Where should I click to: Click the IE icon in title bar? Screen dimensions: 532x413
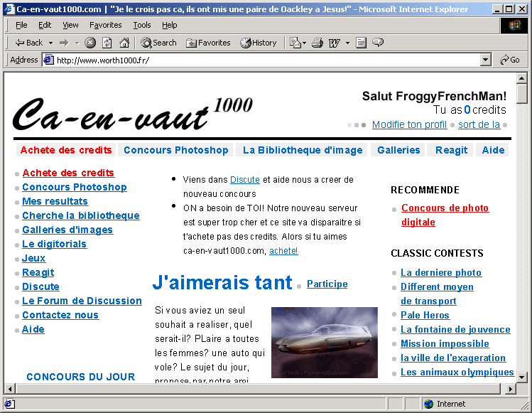(9, 9)
